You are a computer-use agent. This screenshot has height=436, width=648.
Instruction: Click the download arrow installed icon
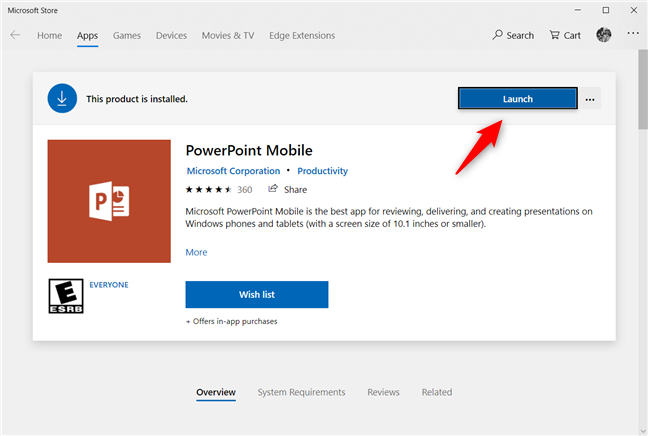tap(61, 98)
